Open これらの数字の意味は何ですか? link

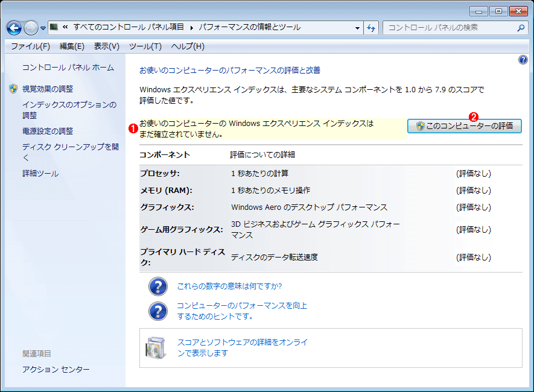pyautogui.click(x=229, y=286)
